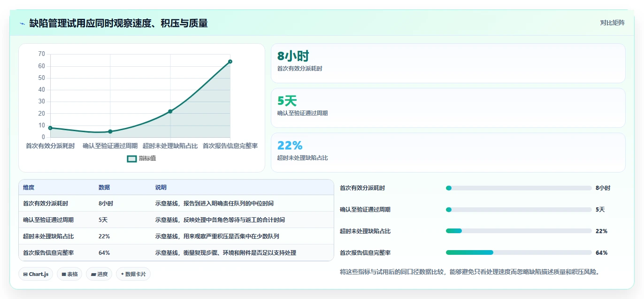Click the 首次报告信息完整率 x-axis label

[230, 146]
